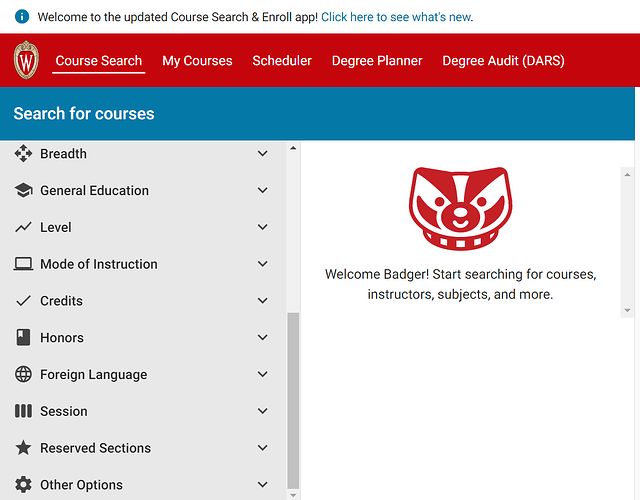Viewport: 640px width, 500px height.
Task: Expand the Breadth filter chevron
Action: 263,153
